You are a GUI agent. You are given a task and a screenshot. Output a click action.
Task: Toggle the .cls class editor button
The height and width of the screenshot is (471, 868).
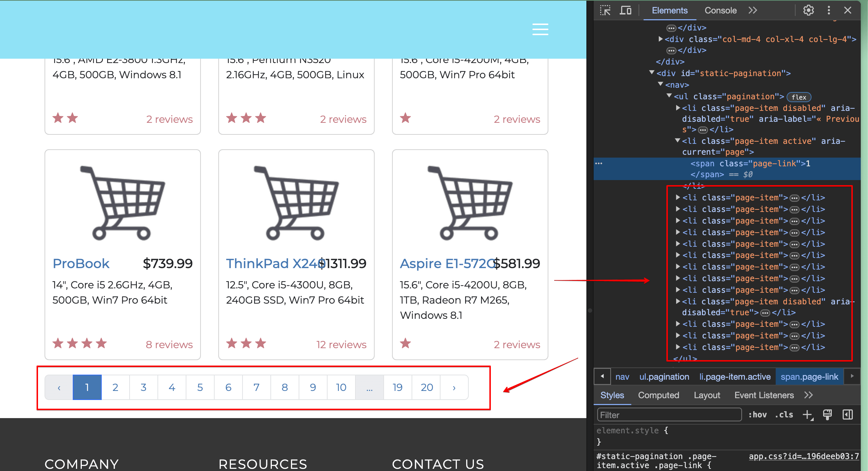pos(784,415)
